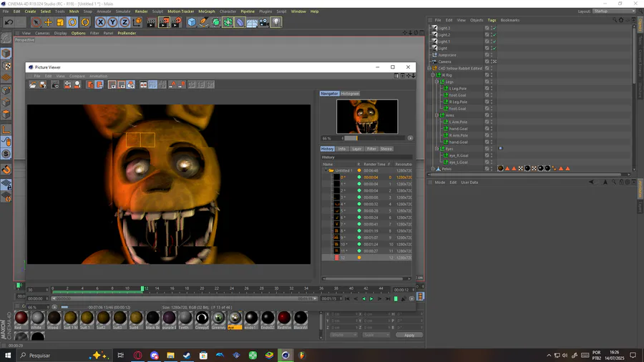The image size is (644, 362).
Task: Expand the Pelvis object
Action: pos(433,169)
